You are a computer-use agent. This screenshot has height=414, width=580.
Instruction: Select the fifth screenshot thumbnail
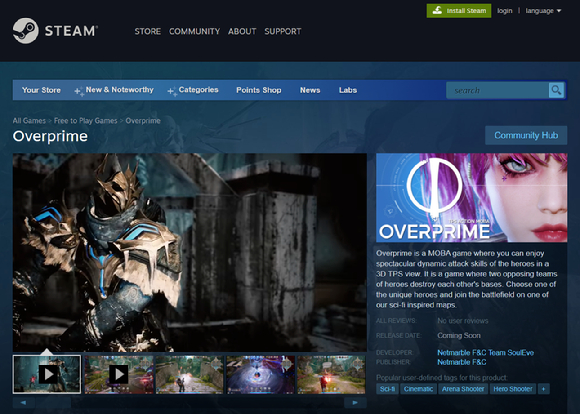(331, 374)
